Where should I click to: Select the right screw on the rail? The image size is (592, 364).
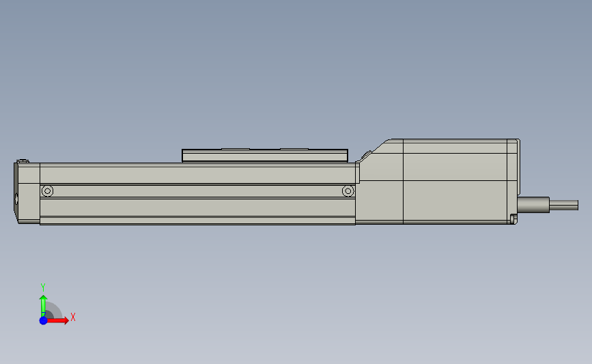coord(348,191)
